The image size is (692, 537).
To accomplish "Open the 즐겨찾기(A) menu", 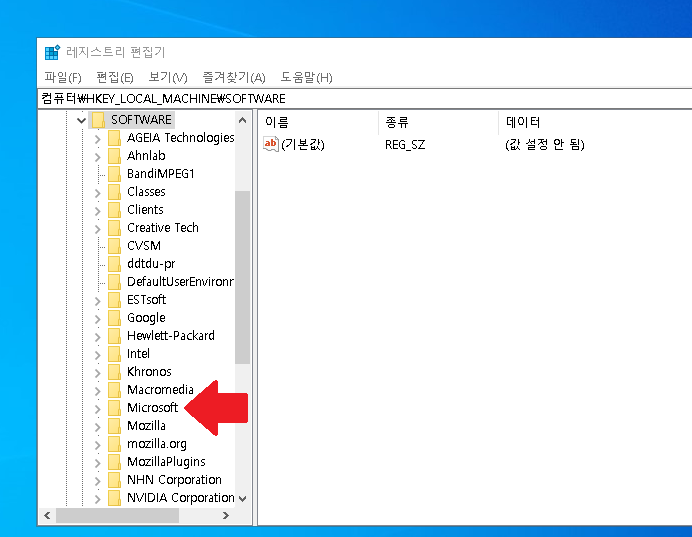I will click(234, 78).
